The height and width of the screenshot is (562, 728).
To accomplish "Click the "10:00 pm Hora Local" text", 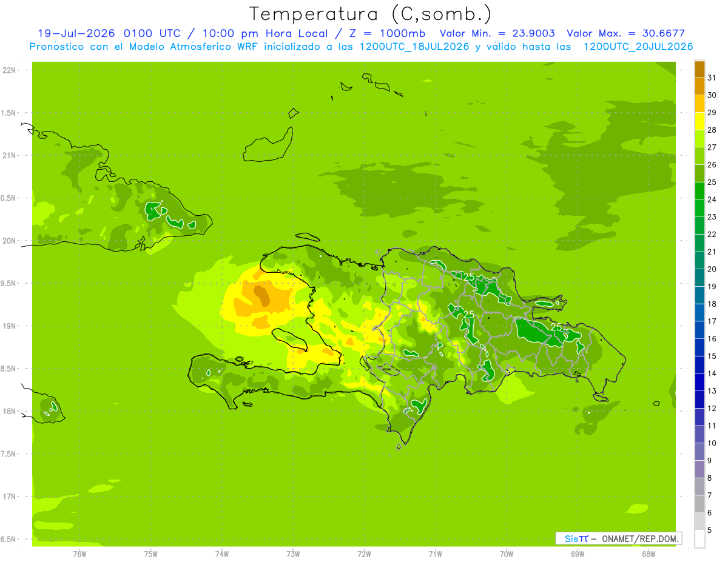I will coord(265,33).
